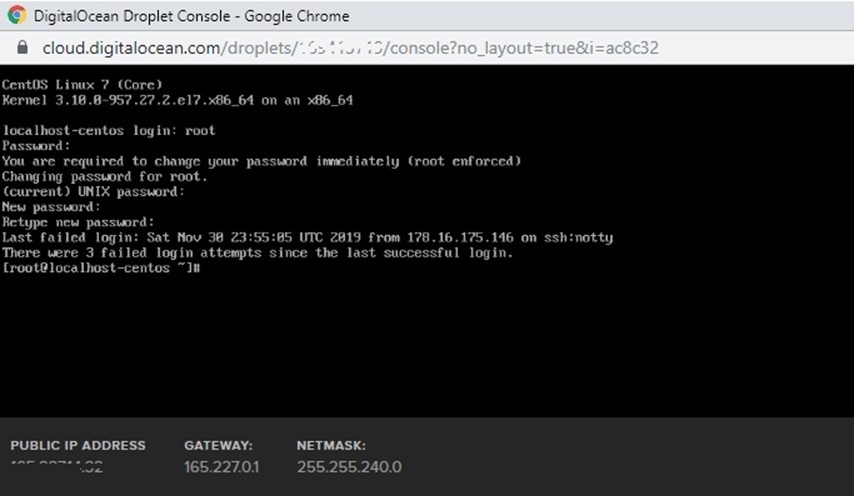
Task: Click the GATEWAY label
Action: [218, 445]
